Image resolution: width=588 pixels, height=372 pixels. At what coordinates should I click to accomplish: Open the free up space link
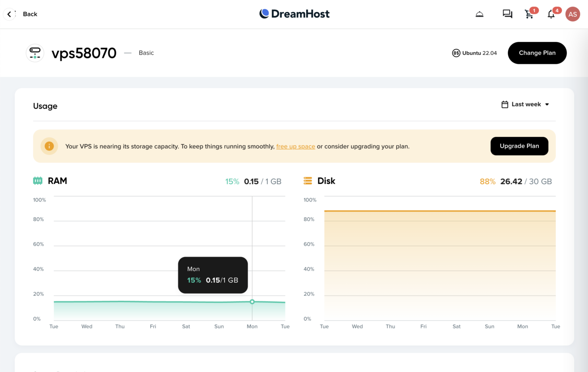(295, 146)
